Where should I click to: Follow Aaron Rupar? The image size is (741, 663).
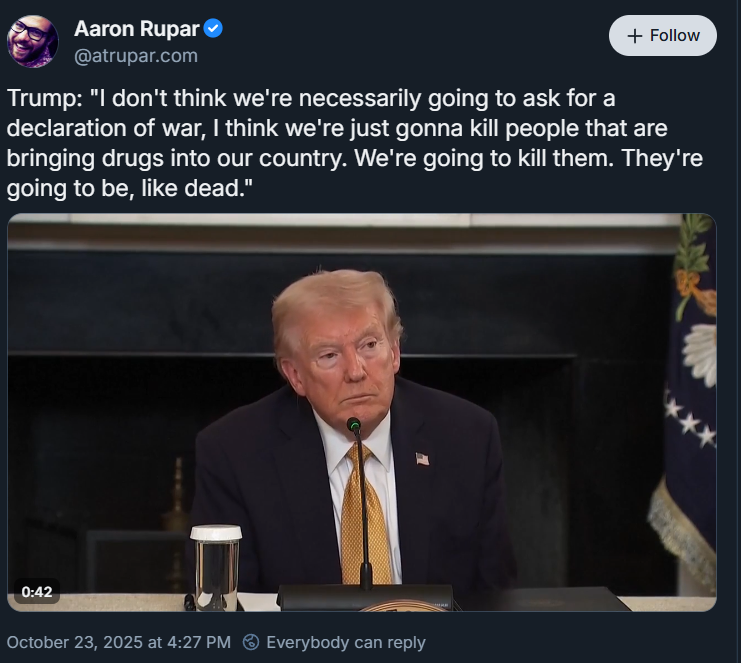click(x=663, y=36)
